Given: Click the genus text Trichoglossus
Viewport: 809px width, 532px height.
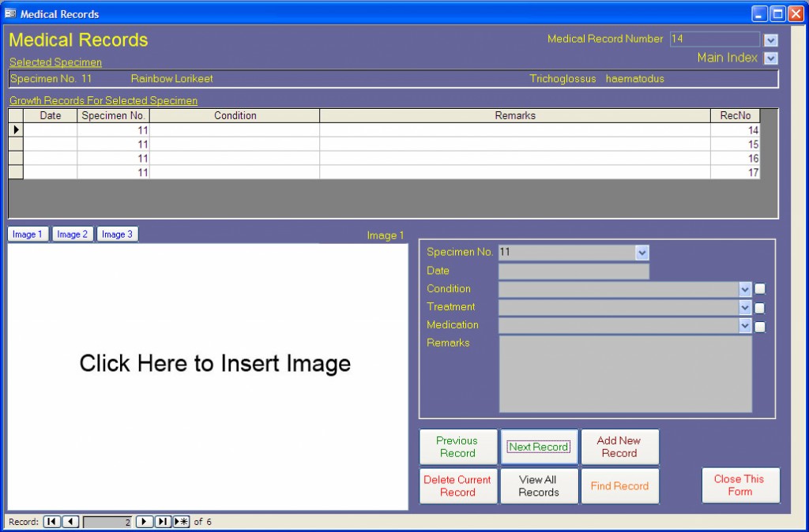Looking at the screenshot, I should pyautogui.click(x=563, y=79).
